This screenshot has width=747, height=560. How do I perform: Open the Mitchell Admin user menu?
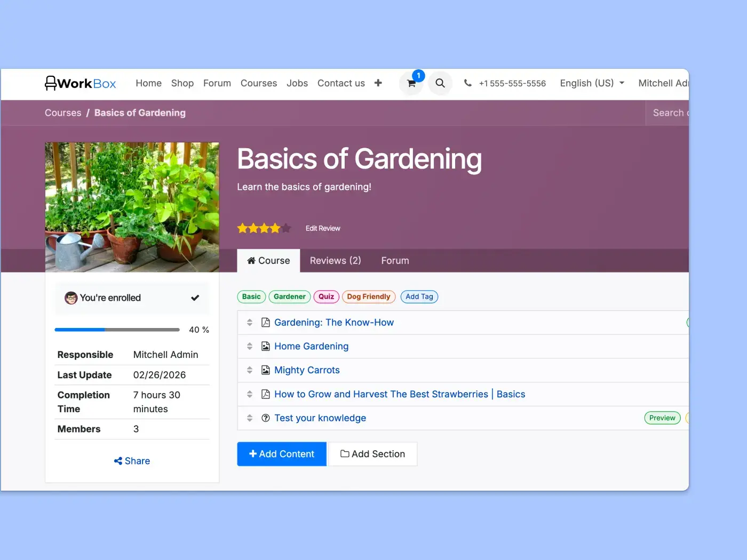(663, 83)
